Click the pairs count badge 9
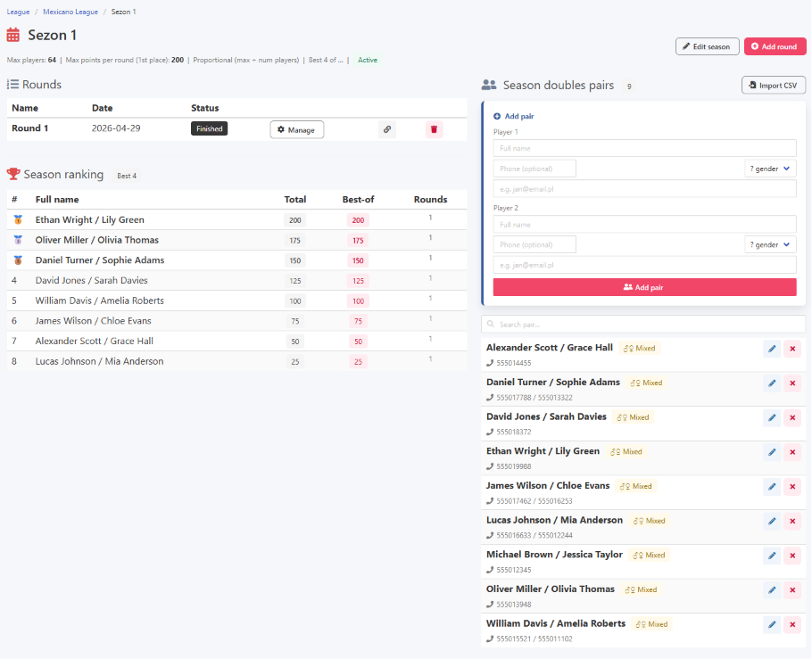The width and height of the screenshot is (812, 659). [x=629, y=86]
